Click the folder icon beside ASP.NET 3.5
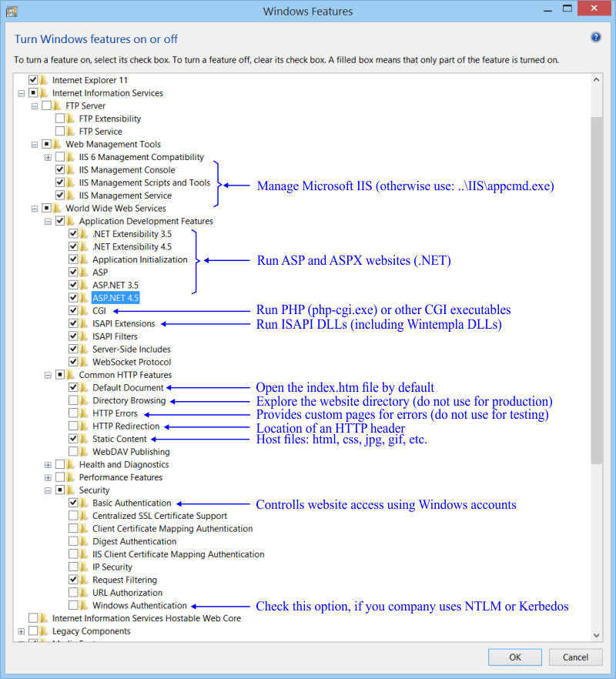 pyautogui.click(x=85, y=285)
